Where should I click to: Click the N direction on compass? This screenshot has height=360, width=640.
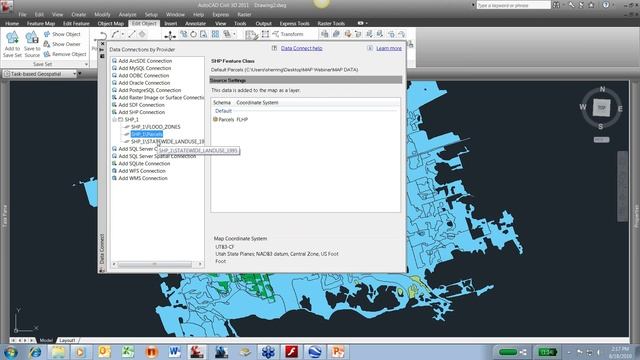tap(602, 89)
